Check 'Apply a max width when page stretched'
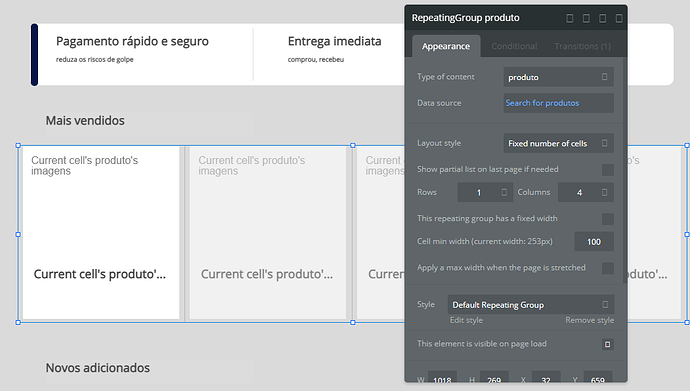 607,268
